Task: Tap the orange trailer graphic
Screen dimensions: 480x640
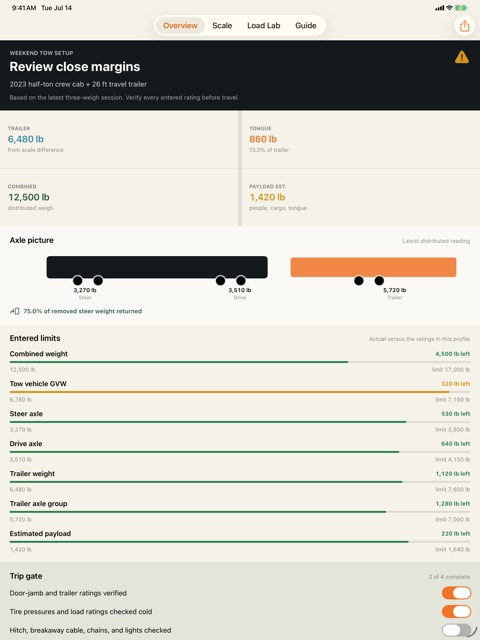Action: [373, 267]
